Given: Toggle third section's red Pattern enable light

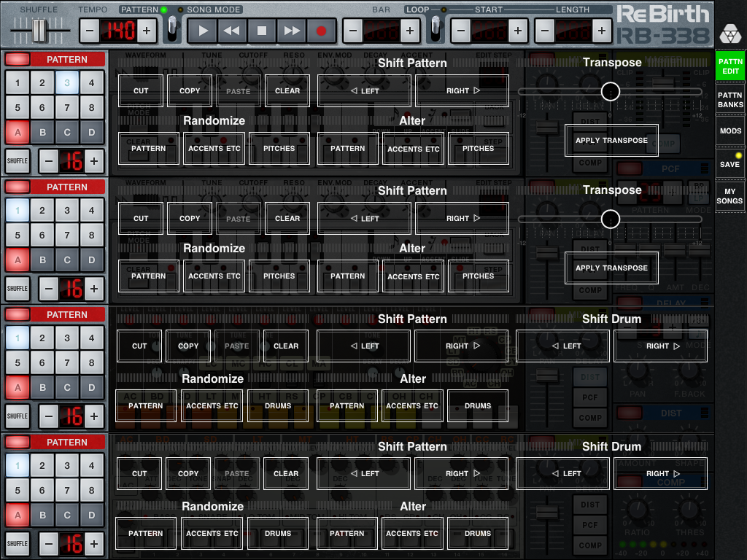Looking at the screenshot, I should (x=18, y=315).
